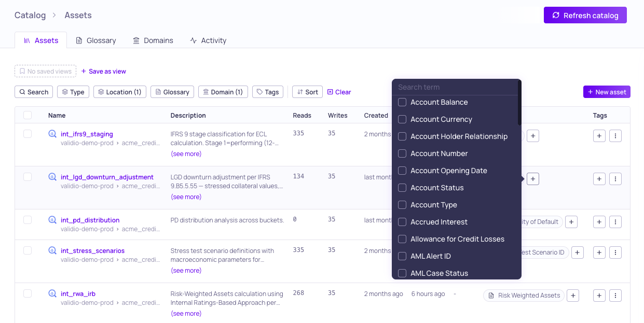Click the int_rwa_irb asset type icon
Viewport: 644px width, 323px height.
pos(52,293)
